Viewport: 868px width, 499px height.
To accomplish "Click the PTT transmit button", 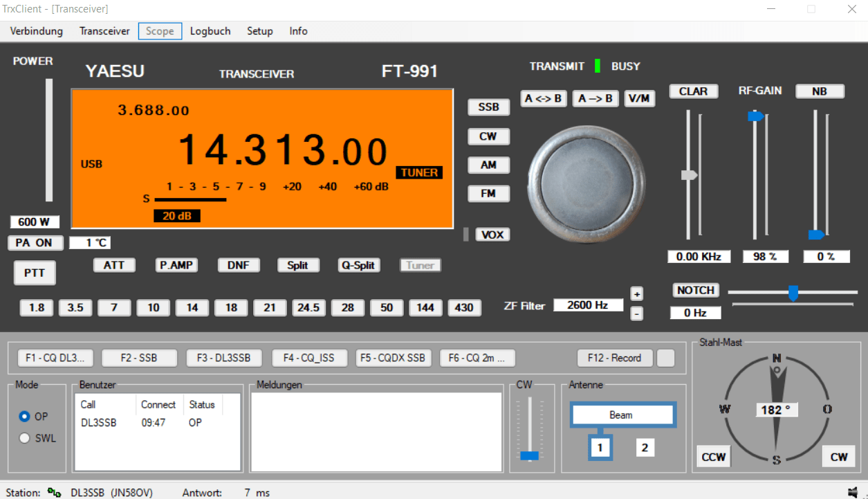I will point(35,273).
